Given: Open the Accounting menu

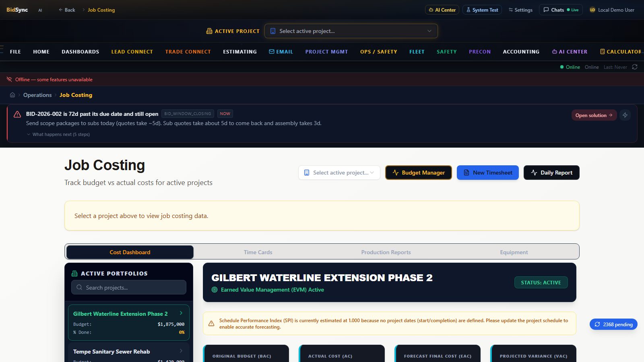Looking at the screenshot, I should point(521,51).
